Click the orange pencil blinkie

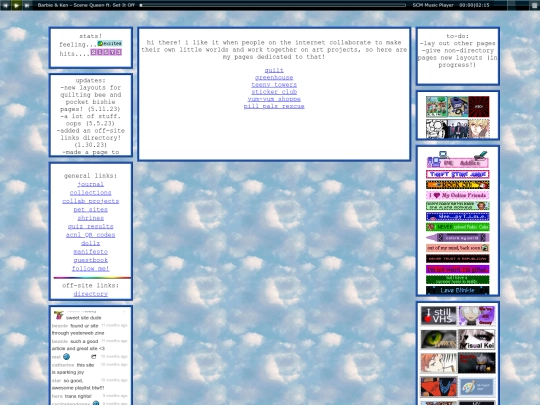(458, 185)
